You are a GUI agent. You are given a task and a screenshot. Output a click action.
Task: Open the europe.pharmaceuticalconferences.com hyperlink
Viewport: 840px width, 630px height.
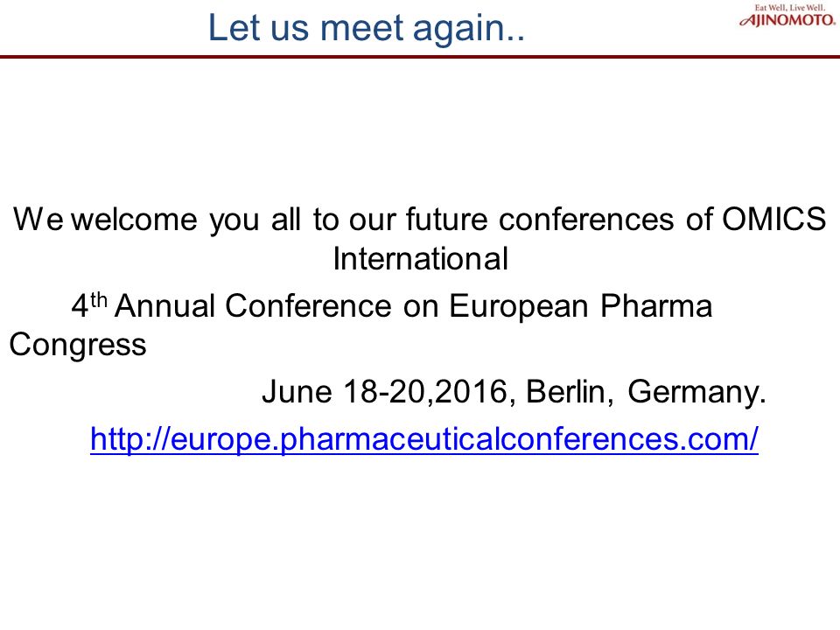(x=424, y=439)
